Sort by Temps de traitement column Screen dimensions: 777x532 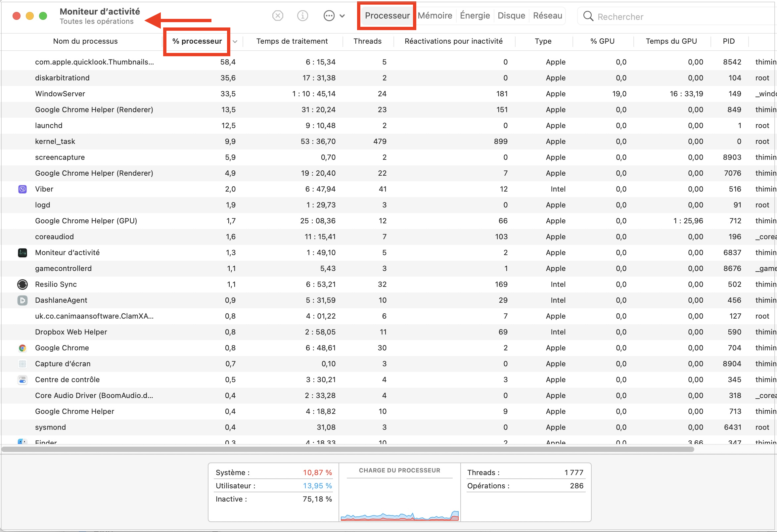pos(292,41)
